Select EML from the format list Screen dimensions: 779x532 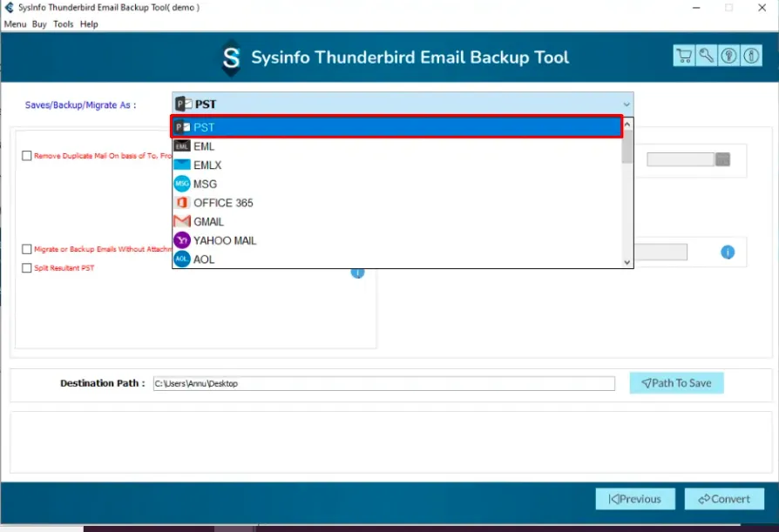397,146
